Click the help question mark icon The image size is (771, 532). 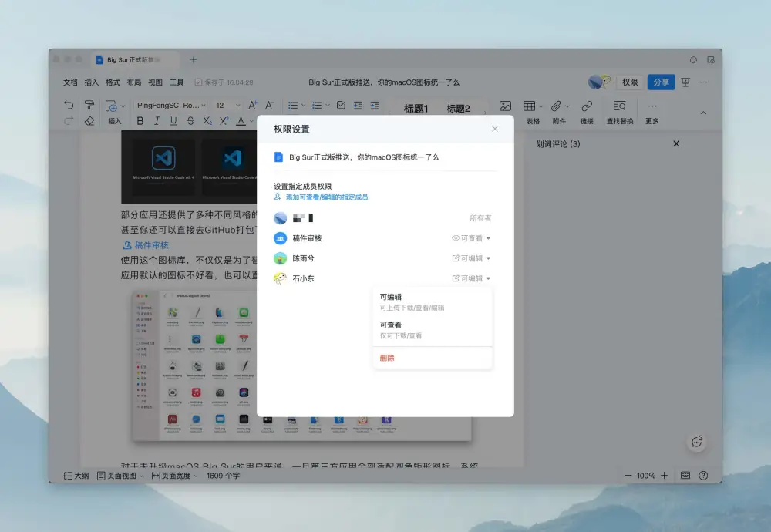(704, 476)
